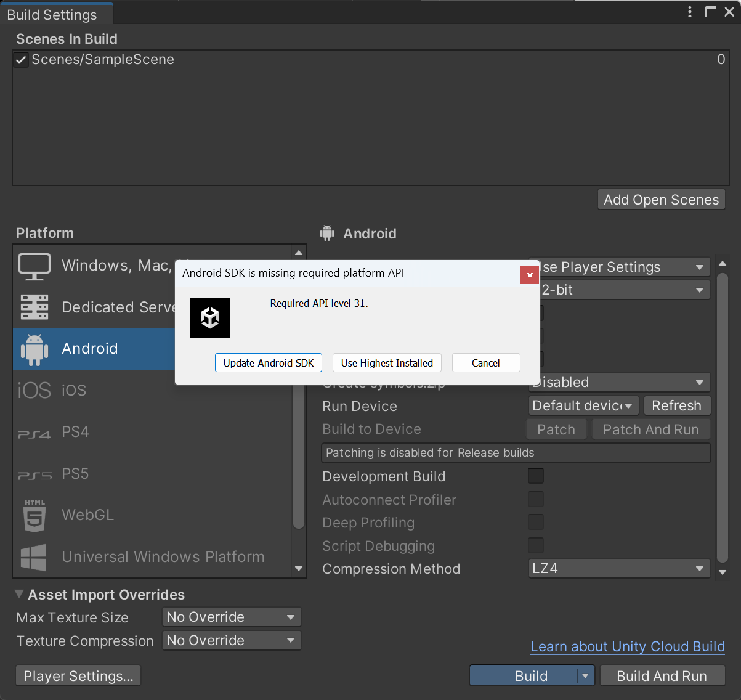Viewport: 741px width, 700px height.
Task: Click Add Open Scenes button
Action: tap(661, 200)
